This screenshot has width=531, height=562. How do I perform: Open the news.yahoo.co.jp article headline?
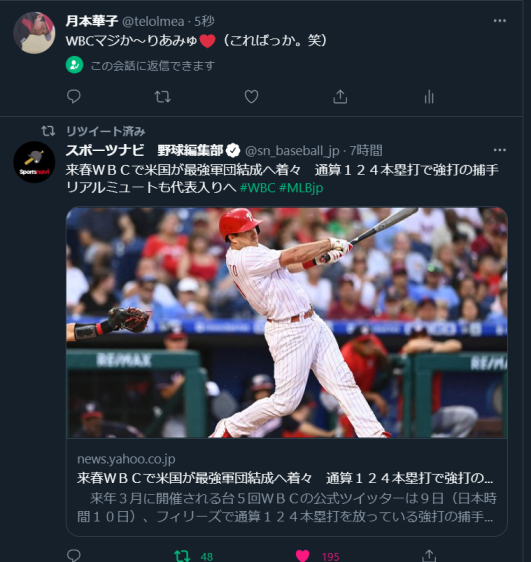pos(285,478)
